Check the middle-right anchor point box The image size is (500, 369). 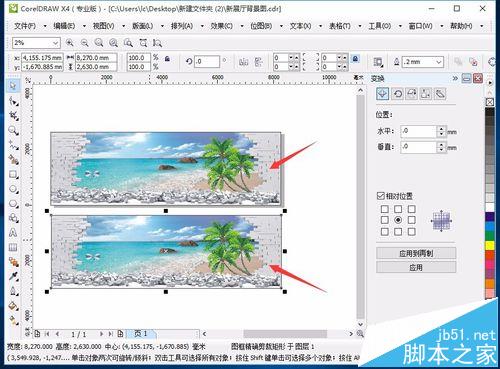coord(412,220)
